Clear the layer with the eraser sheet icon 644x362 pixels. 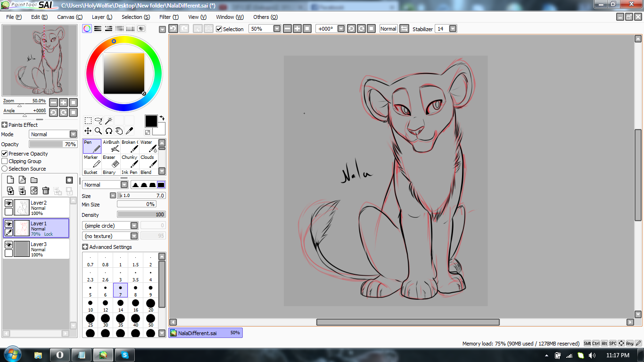click(34, 190)
